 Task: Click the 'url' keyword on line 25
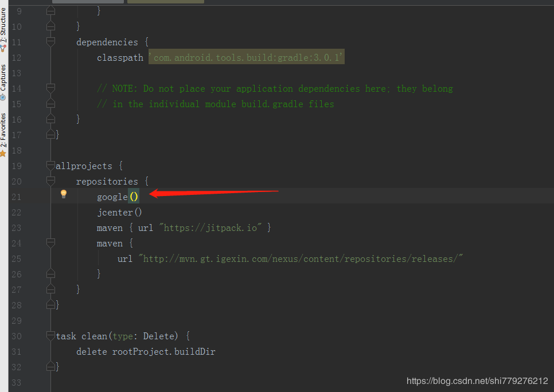tap(125, 259)
